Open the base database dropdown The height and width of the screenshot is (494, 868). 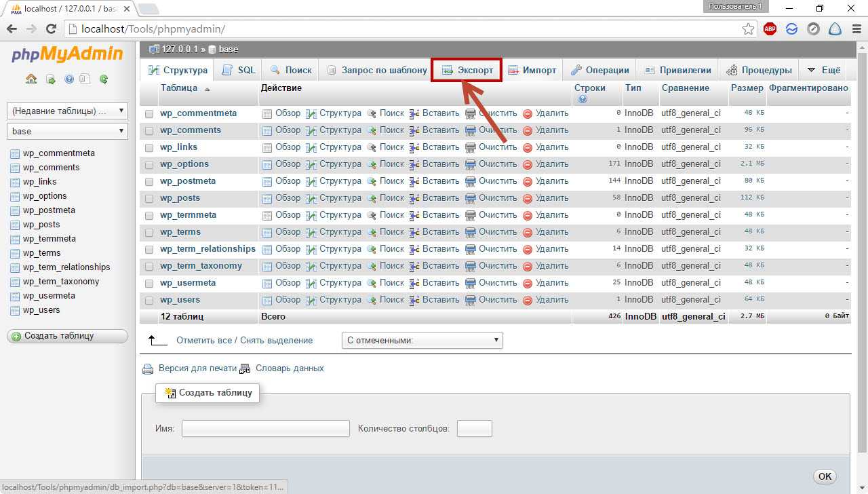67,131
